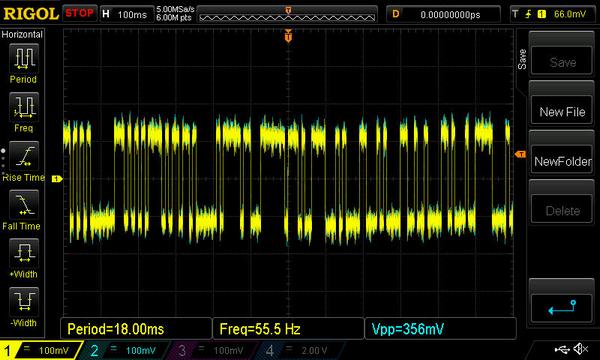600x360 pixels.
Task: Click the STOP run status indicator
Action: coord(79,13)
